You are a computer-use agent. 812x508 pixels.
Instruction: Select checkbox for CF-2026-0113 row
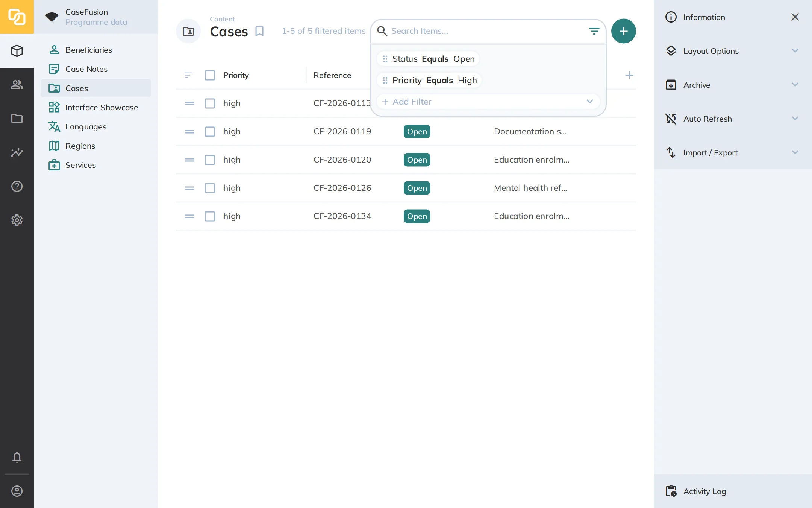pyautogui.click(x=210, y=103)
